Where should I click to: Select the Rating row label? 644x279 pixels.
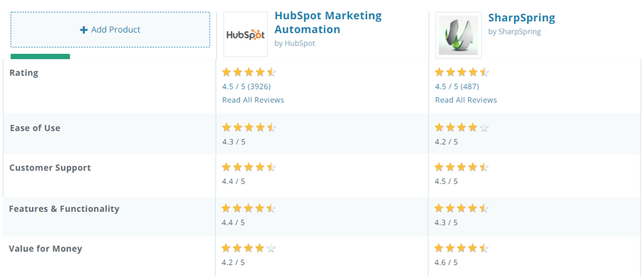(24, 73)
